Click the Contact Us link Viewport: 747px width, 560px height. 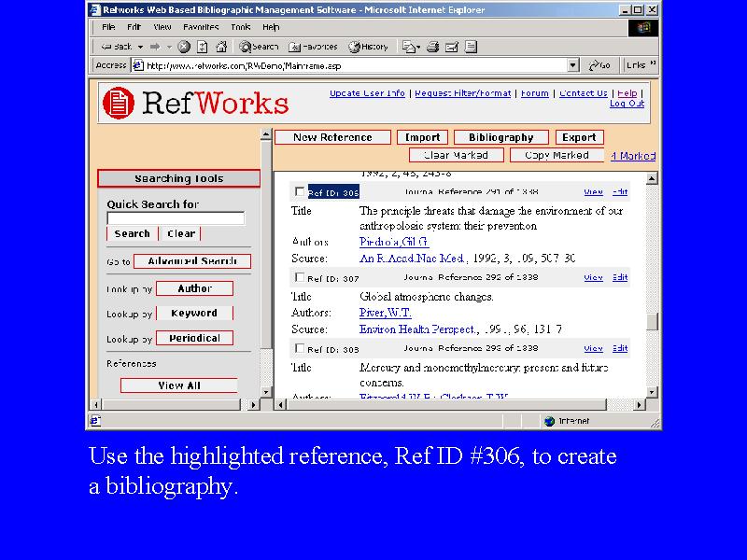(583, 93)
